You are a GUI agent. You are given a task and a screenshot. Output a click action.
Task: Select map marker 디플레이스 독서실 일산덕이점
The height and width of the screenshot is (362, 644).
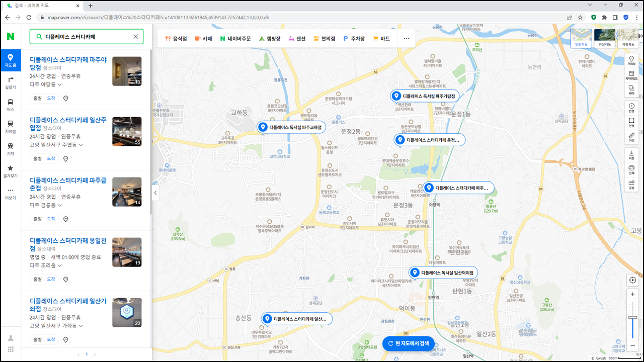coord(443,273)
